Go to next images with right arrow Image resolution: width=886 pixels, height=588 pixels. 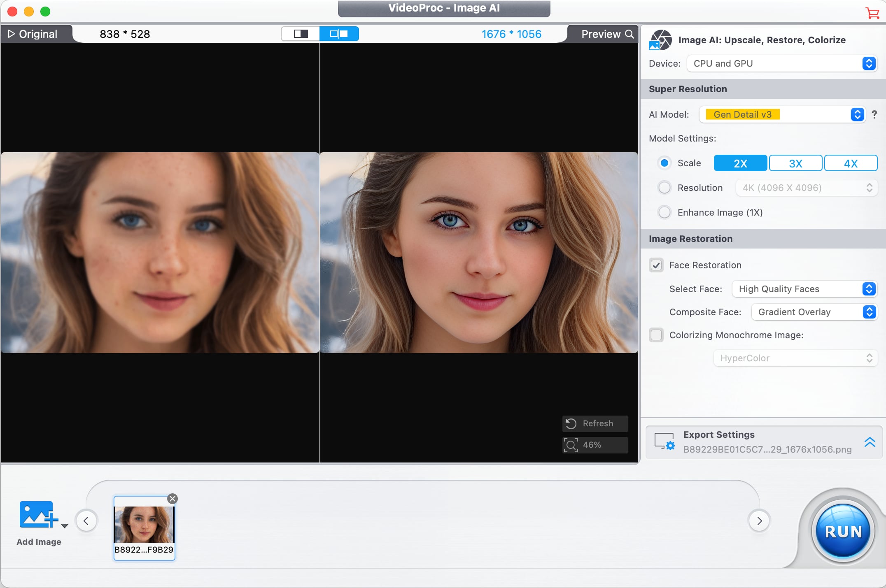pyautogui.click(x=759, y=521)
